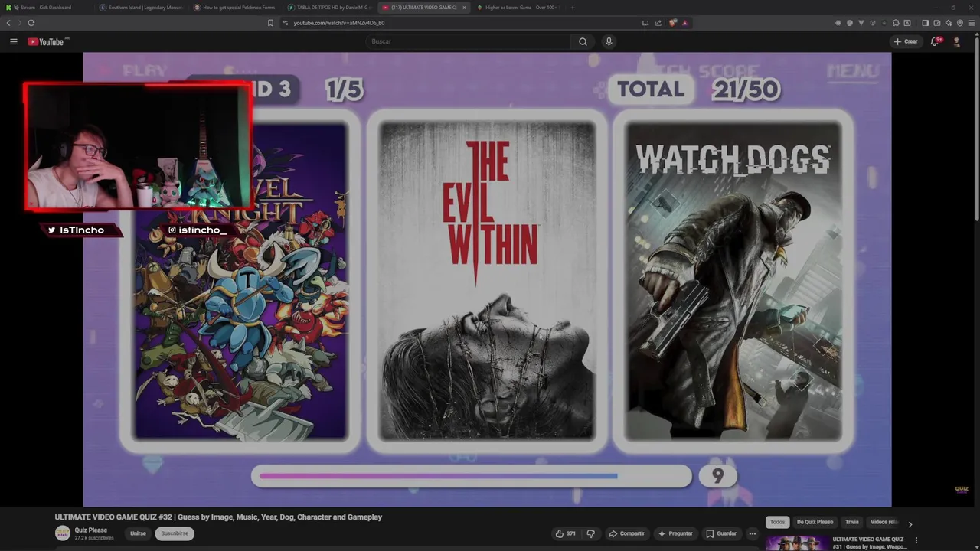Image resolution: width=980 pixels, height=551 pixels.
Task: Select the Videos relacionados chip
Action: (x=883, y=522)
